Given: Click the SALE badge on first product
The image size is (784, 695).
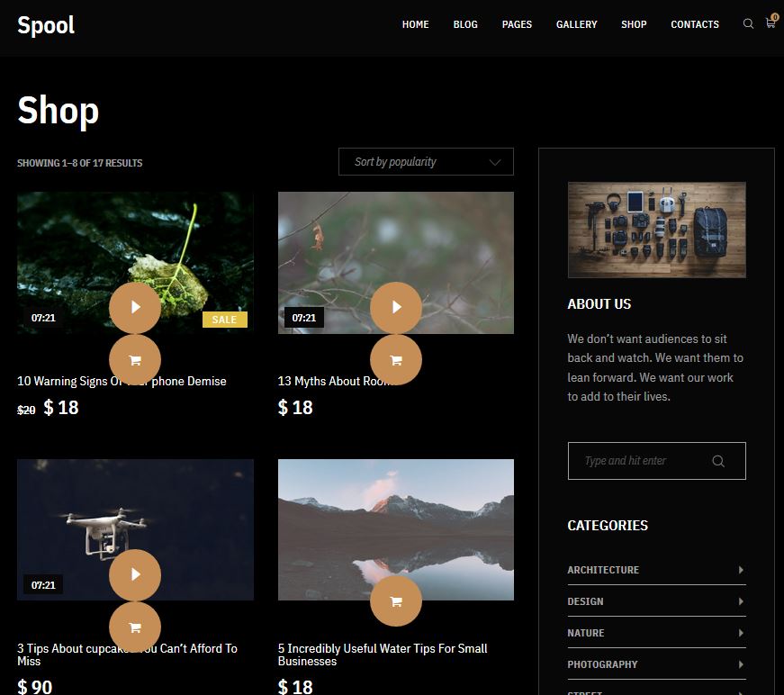Looking at the screenshot, I should (x=224, y=320).
